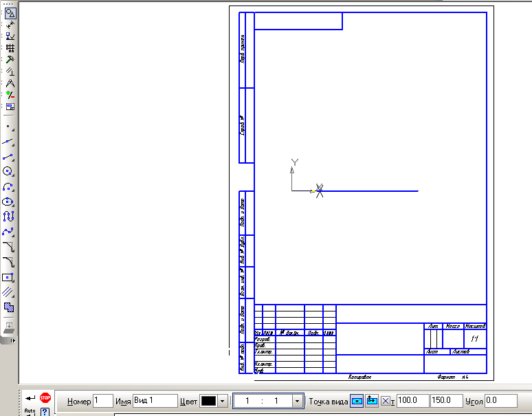This screenshot has height=416, width=532.
Task: Click the black Цвет color swatch
Action: (x=208, y=401)
